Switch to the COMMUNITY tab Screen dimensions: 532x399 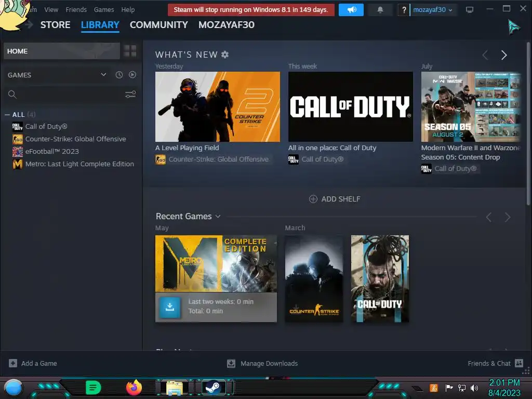[x=159, y=25]
